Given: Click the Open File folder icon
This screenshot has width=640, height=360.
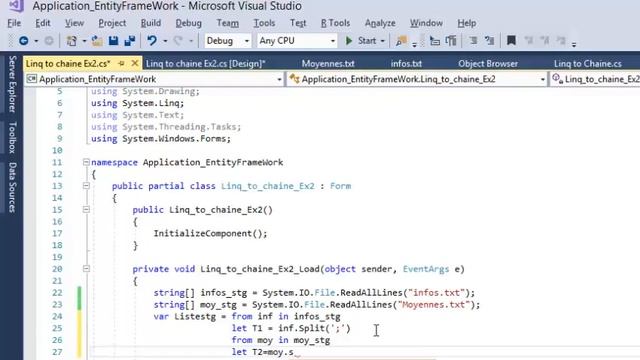Looking at the screenshot, I should point(97,40).
